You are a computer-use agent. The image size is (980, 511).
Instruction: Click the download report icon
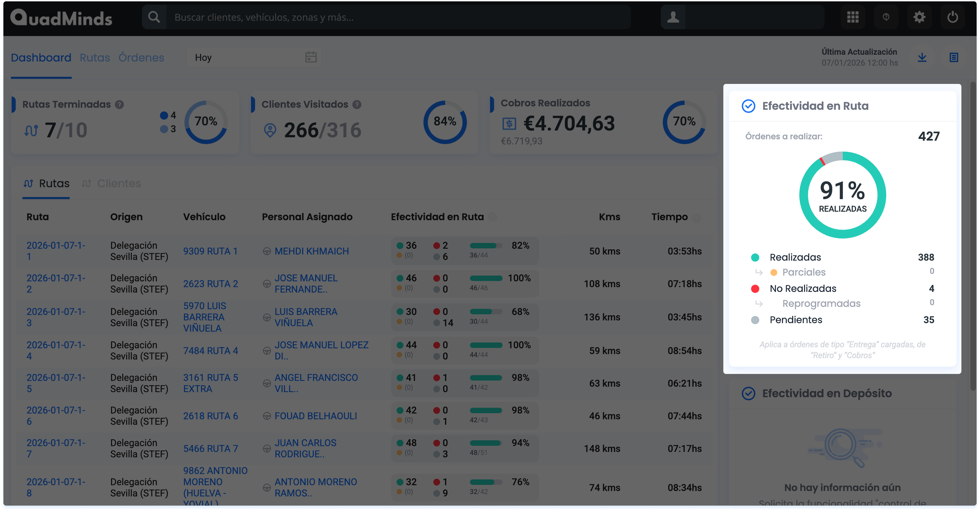coord(922,58)
